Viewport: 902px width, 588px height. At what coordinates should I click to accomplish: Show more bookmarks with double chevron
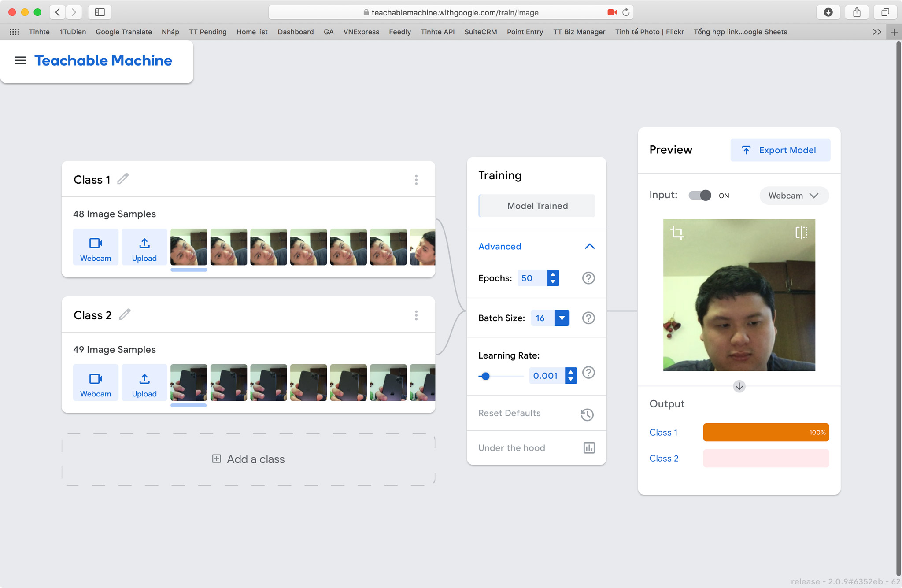pos(877,32)
